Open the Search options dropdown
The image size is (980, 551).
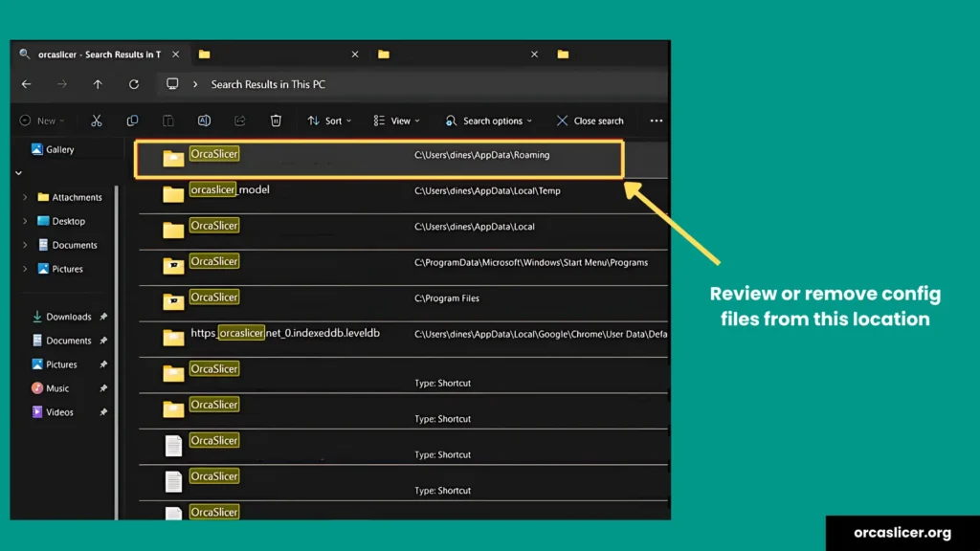[489, 121]
